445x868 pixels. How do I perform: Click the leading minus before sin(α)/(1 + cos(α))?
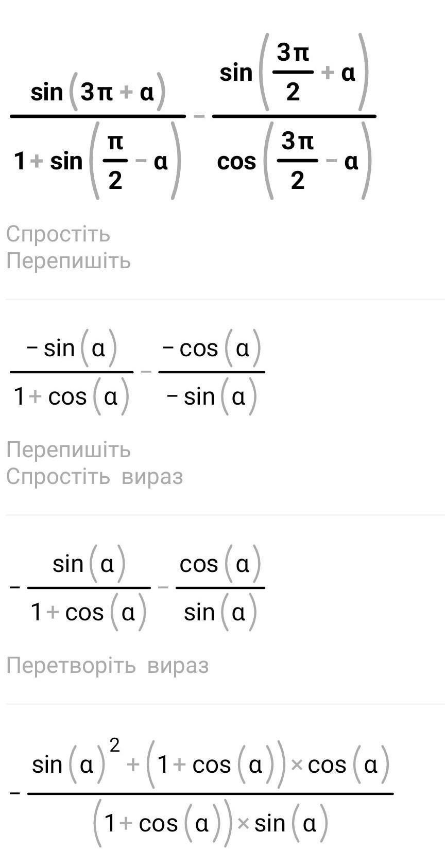(x=15, y=588)
